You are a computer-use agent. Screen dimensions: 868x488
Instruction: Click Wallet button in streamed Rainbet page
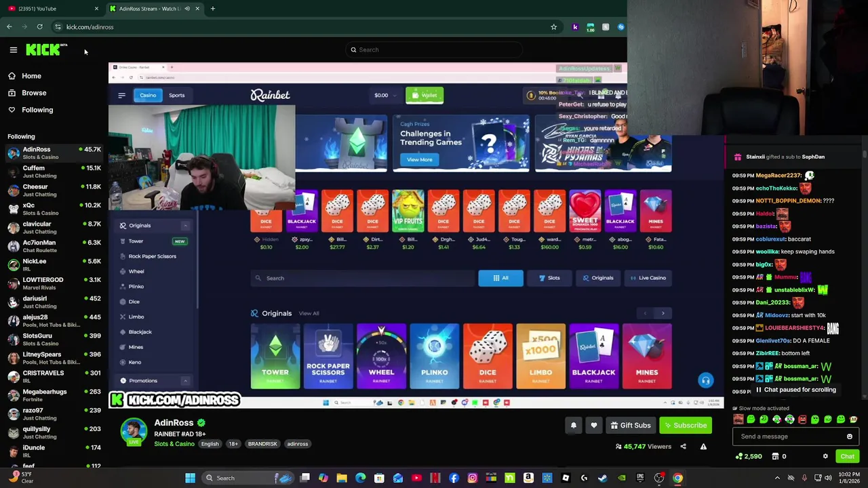click(425, 96)
